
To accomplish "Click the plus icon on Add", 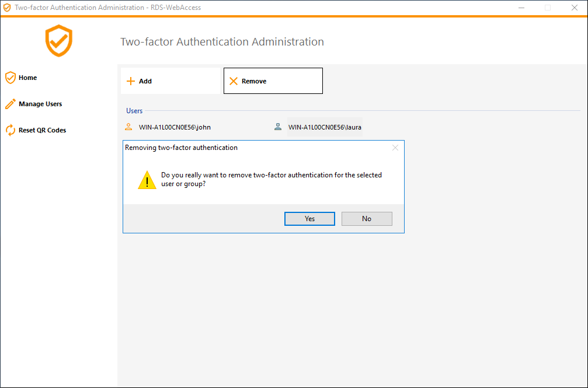I will coord(130,81).
